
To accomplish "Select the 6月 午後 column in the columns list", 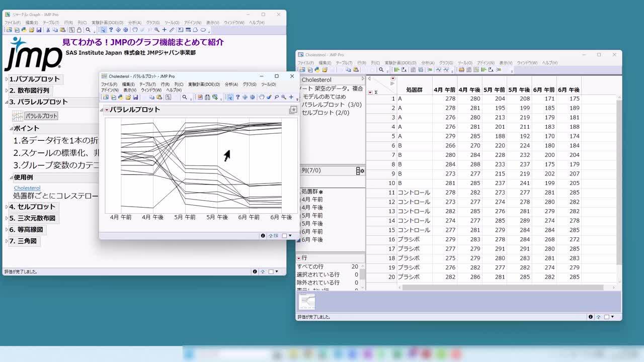I will 312,240.
